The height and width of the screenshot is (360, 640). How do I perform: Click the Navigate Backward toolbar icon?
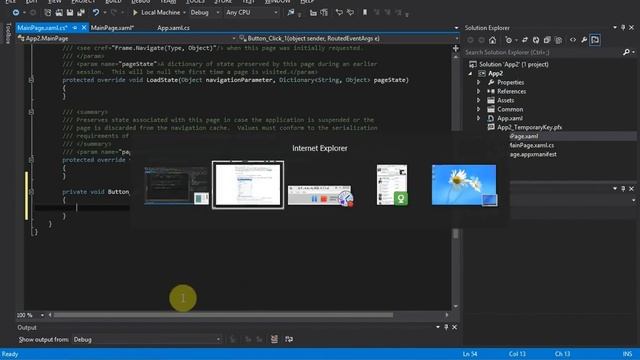coord(16,13)
